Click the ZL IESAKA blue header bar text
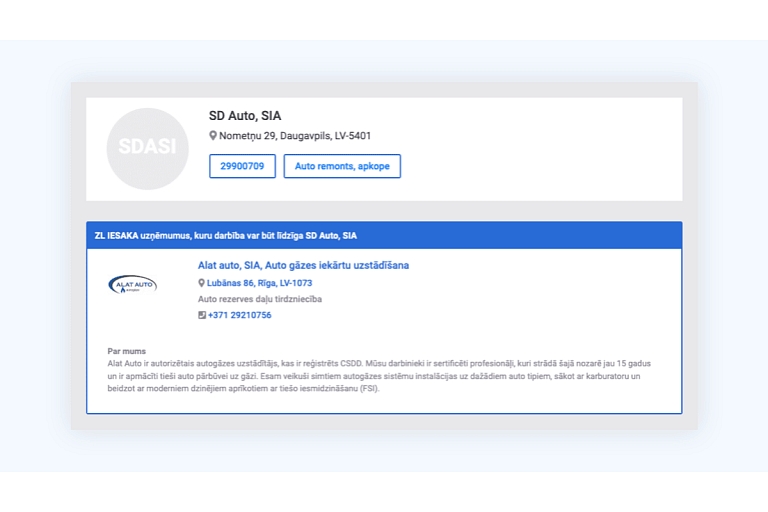Viewport: 768px width, 512px height. 226,236
